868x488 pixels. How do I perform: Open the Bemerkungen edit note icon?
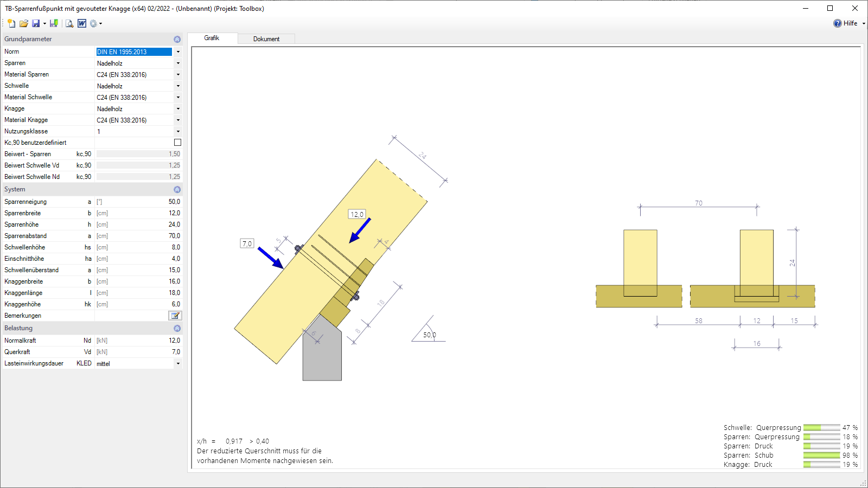click(x=175, y=316)
